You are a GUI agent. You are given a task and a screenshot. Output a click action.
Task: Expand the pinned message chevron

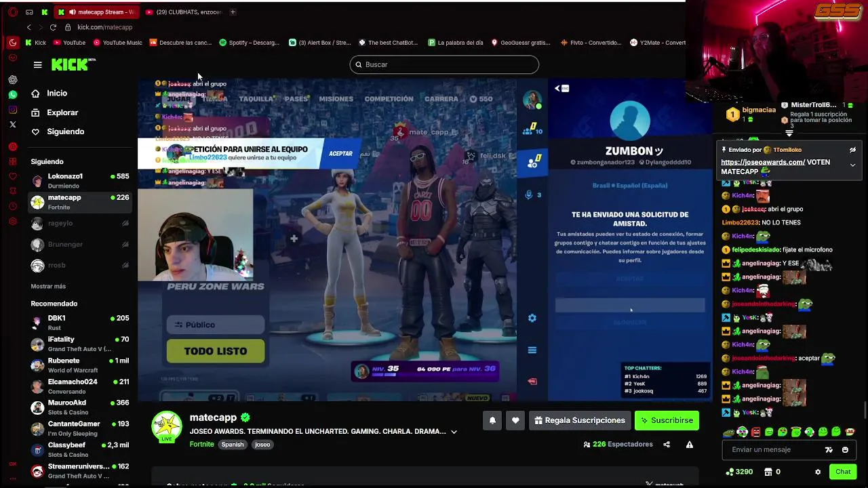(852, 165)
